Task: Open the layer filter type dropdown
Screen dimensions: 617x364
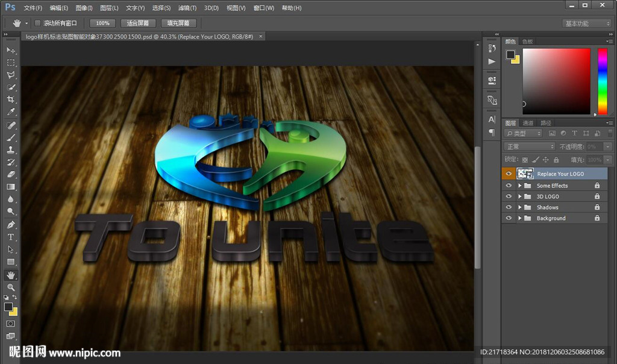Action: coord(524,133)
